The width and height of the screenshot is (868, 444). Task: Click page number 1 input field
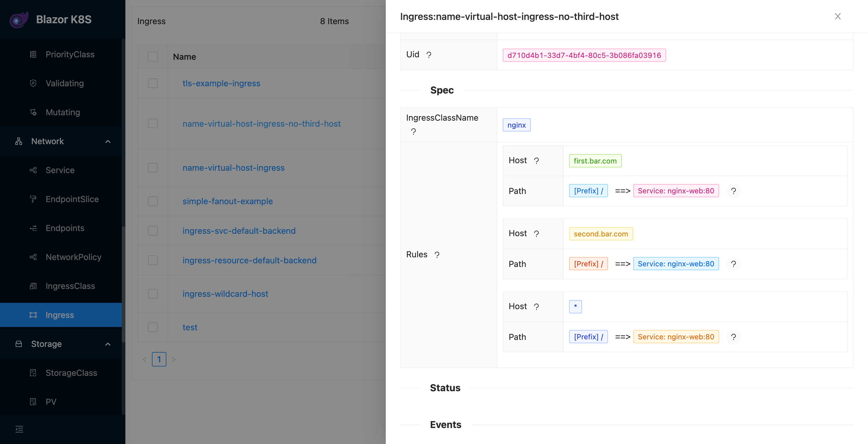coord(159,359)
